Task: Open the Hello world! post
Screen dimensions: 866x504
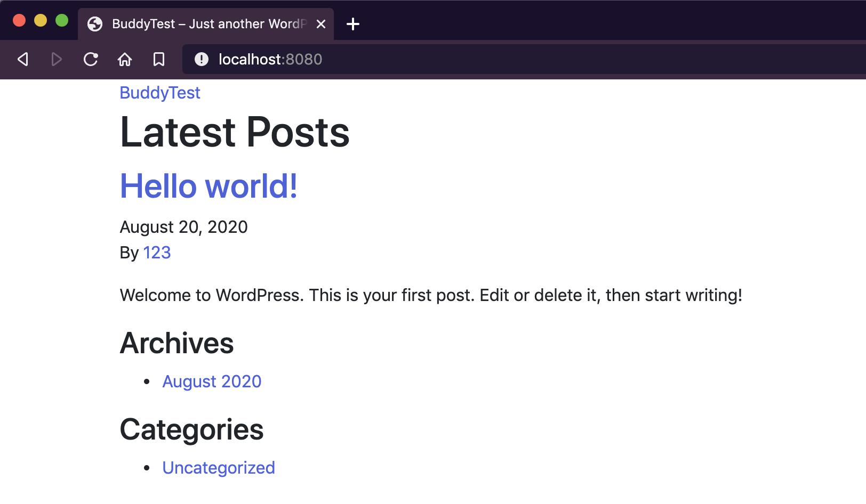Action: [209, 186]
